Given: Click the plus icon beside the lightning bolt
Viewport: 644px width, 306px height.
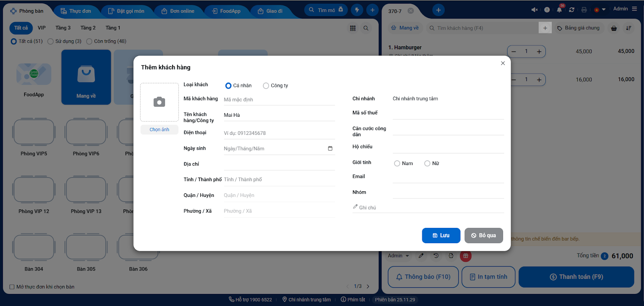Looking at the screenshot, I should coord(372,10).
